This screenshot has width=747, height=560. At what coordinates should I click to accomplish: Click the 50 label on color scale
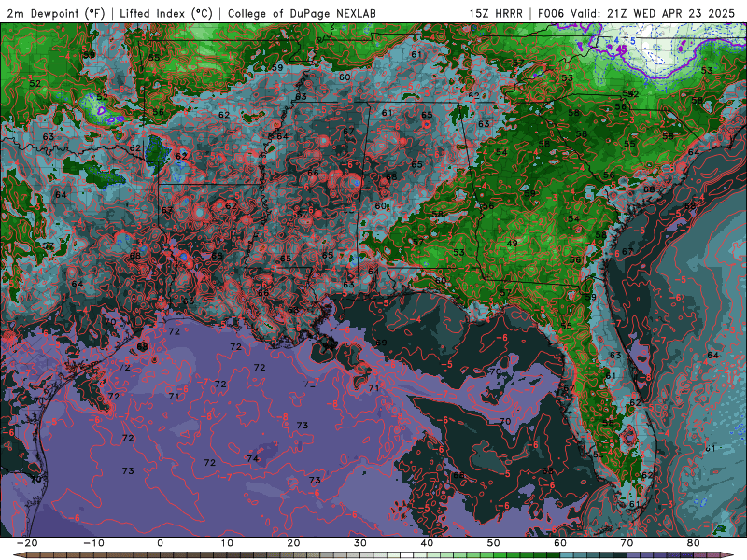click(494, 543)
